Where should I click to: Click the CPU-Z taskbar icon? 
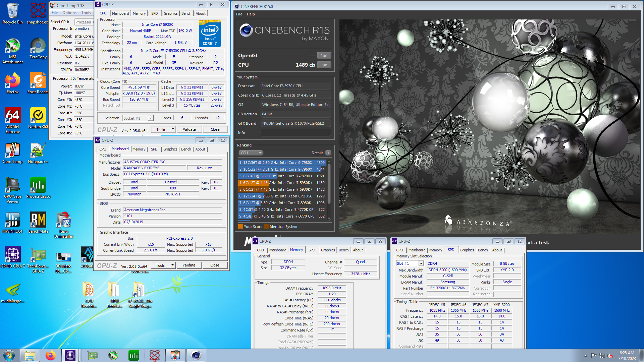pos(70,355)
